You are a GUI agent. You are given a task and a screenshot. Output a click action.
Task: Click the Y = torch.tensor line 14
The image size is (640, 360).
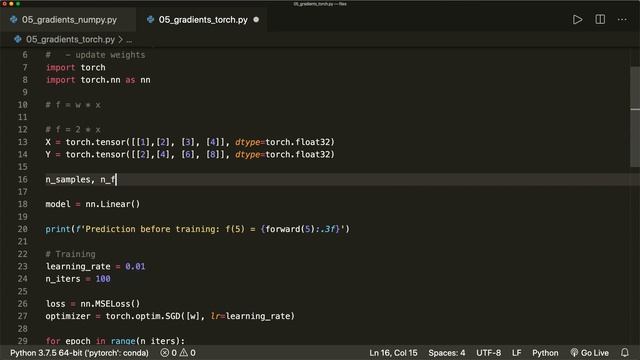click(190, 154)
